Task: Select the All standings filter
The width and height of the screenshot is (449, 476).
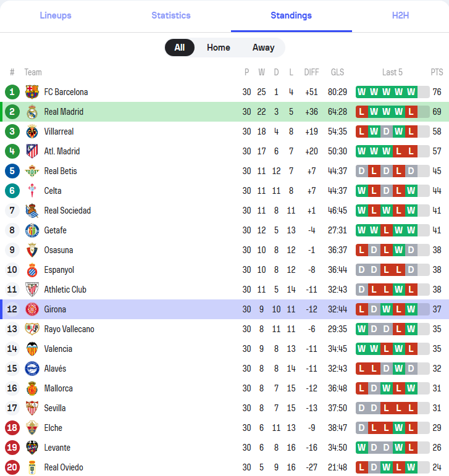Action: (x=180, y=48)
